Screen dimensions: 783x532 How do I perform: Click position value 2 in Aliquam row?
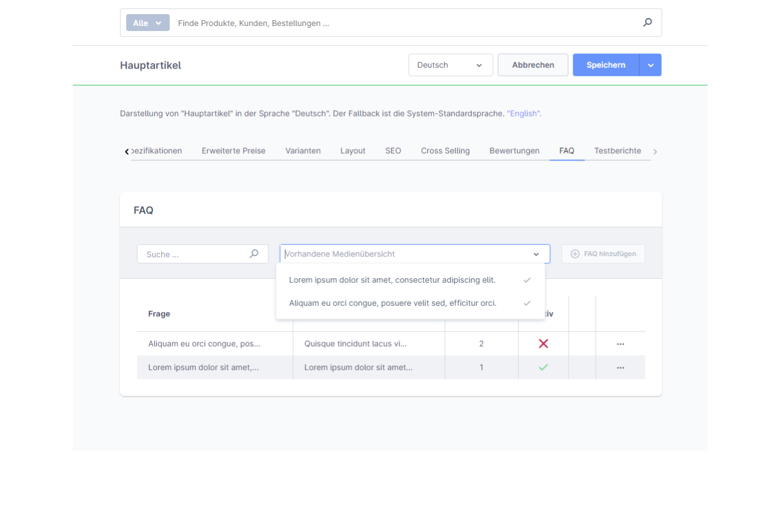(x=481, y=344)
